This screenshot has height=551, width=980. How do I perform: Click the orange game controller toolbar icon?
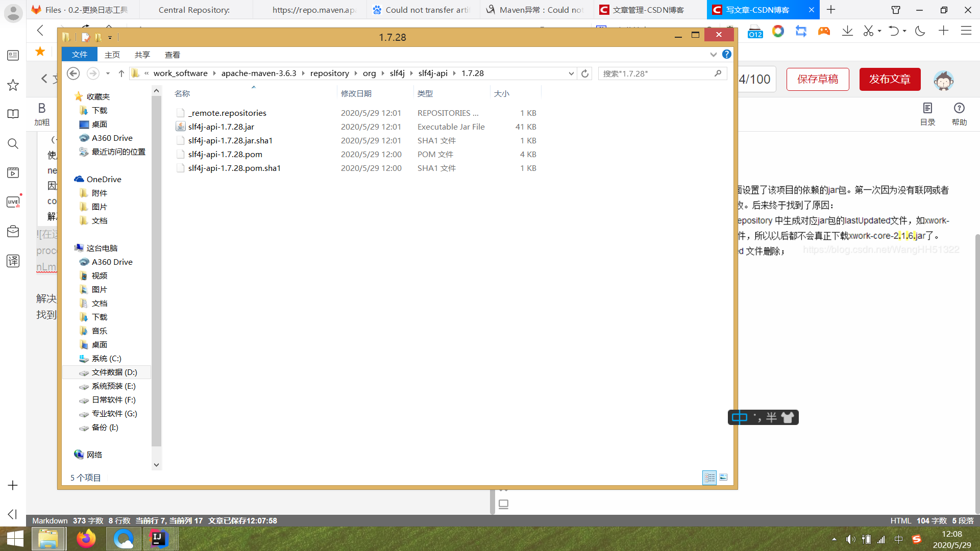coord(824,31)
